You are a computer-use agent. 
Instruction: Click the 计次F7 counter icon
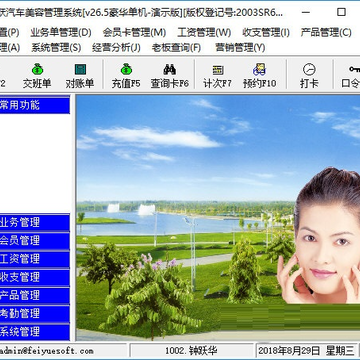pos(218,70)
